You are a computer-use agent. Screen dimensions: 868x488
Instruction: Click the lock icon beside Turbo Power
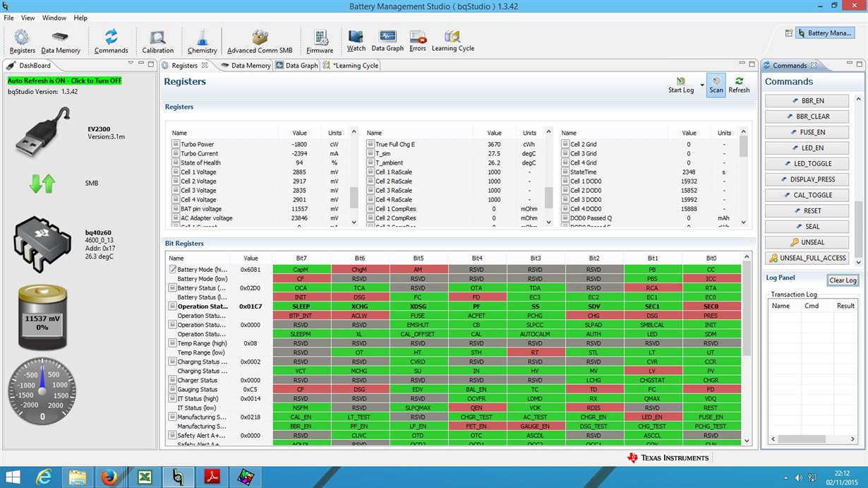[176, 144]
